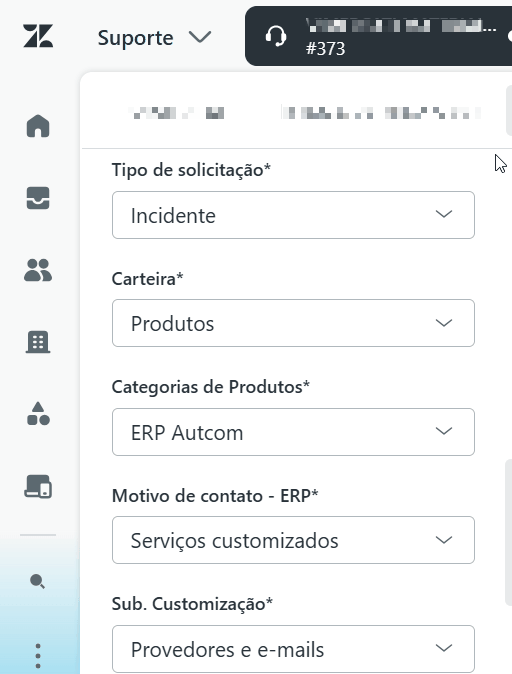Open the Views inbox tray icon
The height and width of the screenshot is (674, 512).
38,198
